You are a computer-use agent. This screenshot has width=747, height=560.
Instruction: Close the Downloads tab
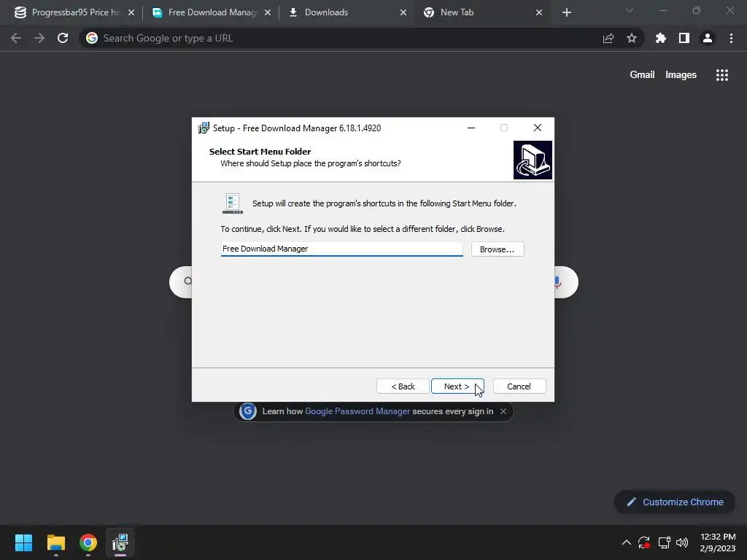403,12
